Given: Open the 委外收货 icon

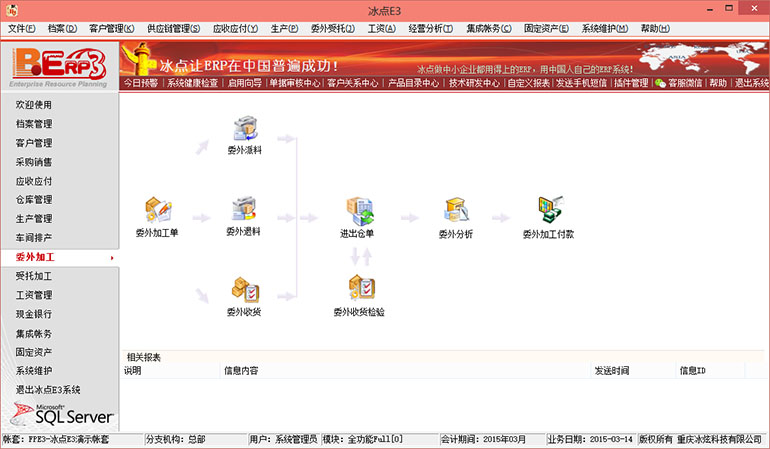Looking at the screenshot, I should (245, 290).
